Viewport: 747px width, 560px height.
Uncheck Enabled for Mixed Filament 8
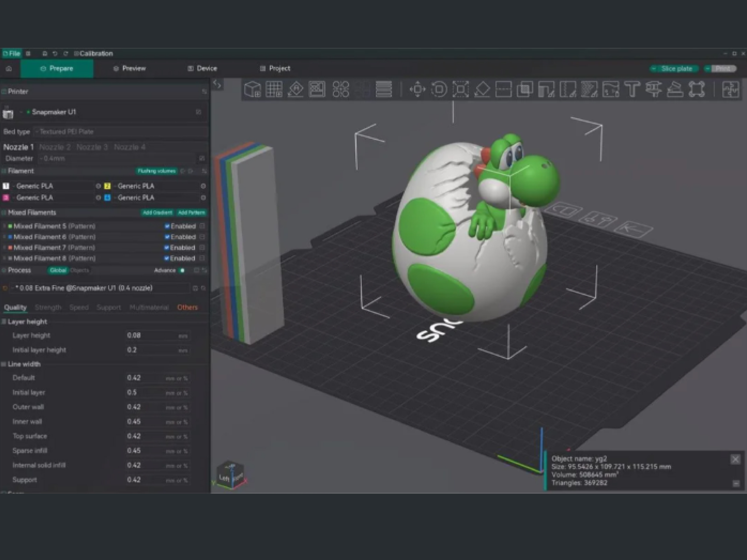pos(167,259)
